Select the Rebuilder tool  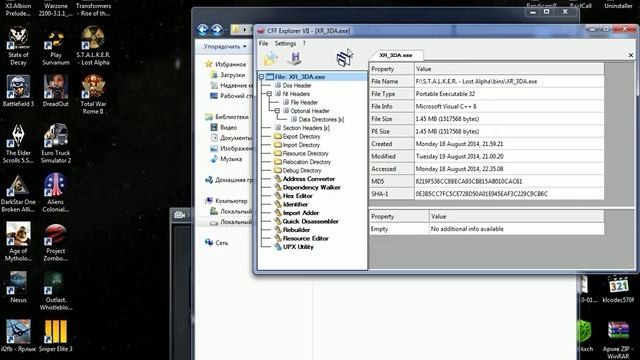tap(297, 230)
